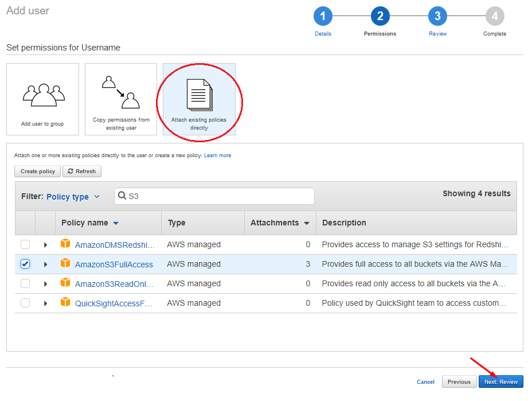
Task: Click the Complete step label
Action: [x=494, y=34]
